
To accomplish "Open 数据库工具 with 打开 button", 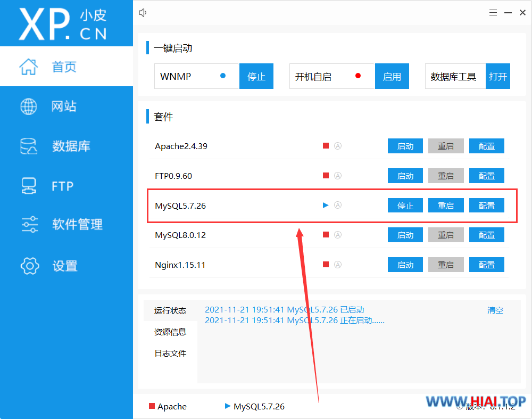I will pyautogui.click(x=498, y=76).
